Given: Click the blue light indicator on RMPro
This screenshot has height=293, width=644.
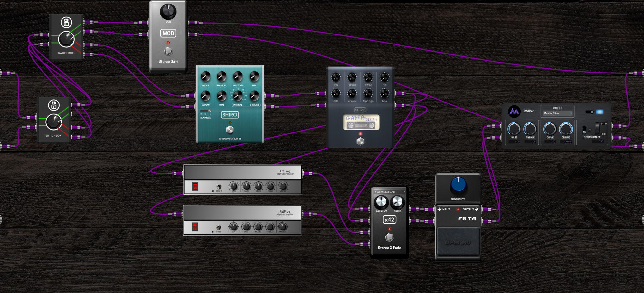Looking at the screenshot, I should pyautogui.click(x=600, y=112).
